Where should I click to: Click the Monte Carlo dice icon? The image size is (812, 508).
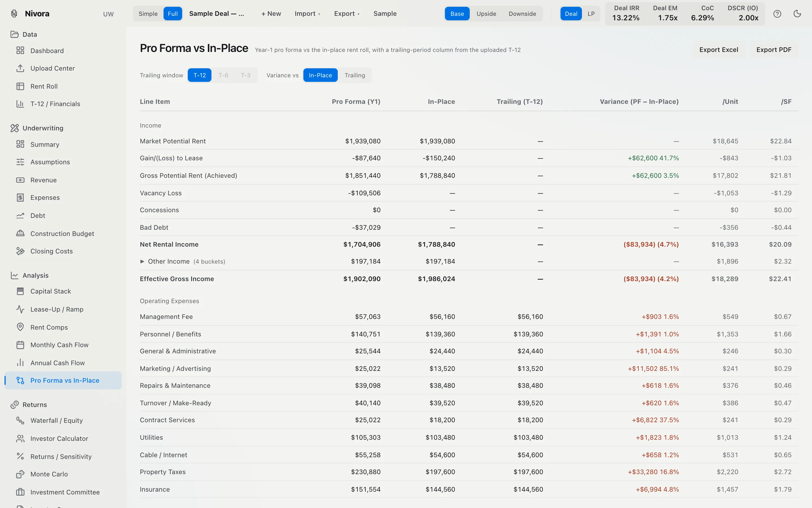pyautogui.click(x=20, y=474)
